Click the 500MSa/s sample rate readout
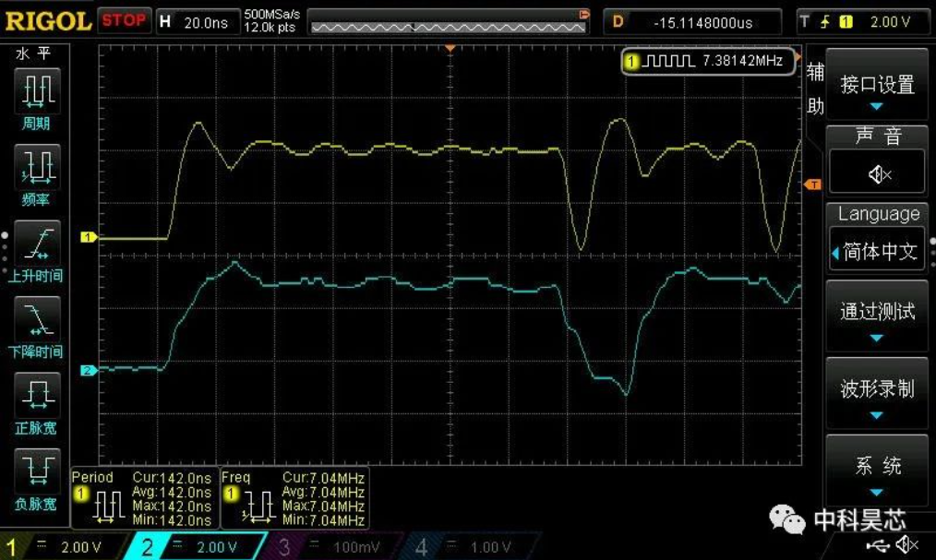 tap(271, 15)
